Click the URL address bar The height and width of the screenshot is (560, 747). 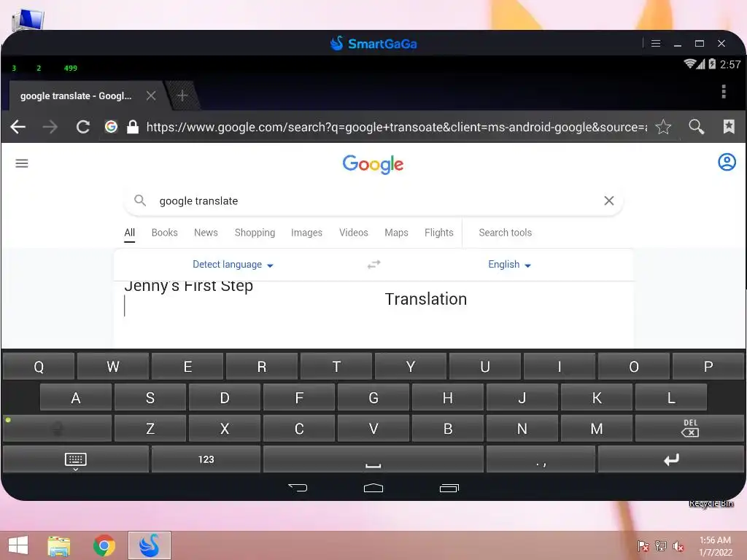coord(396,127)
